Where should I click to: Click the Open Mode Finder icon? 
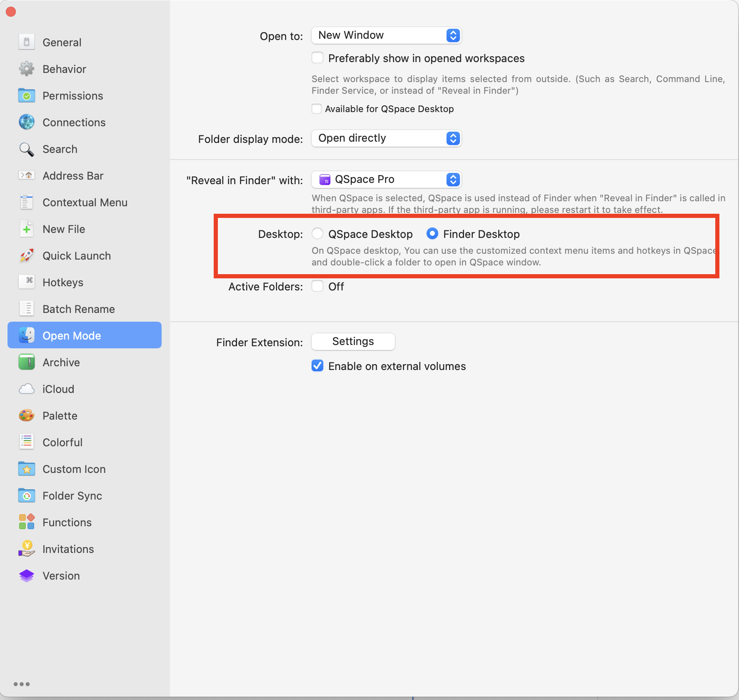[x=27, y=335]
